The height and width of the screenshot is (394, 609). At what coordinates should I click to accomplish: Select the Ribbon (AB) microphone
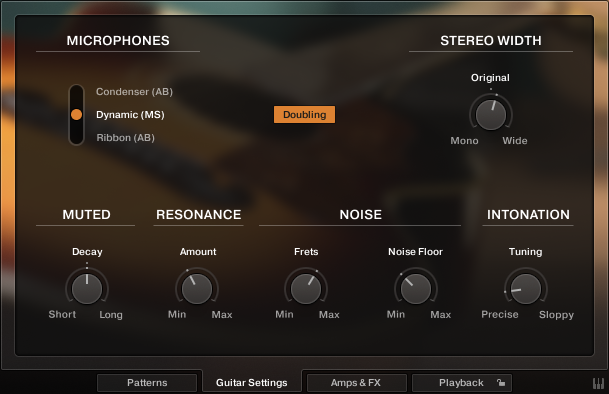tap(125, 138)
